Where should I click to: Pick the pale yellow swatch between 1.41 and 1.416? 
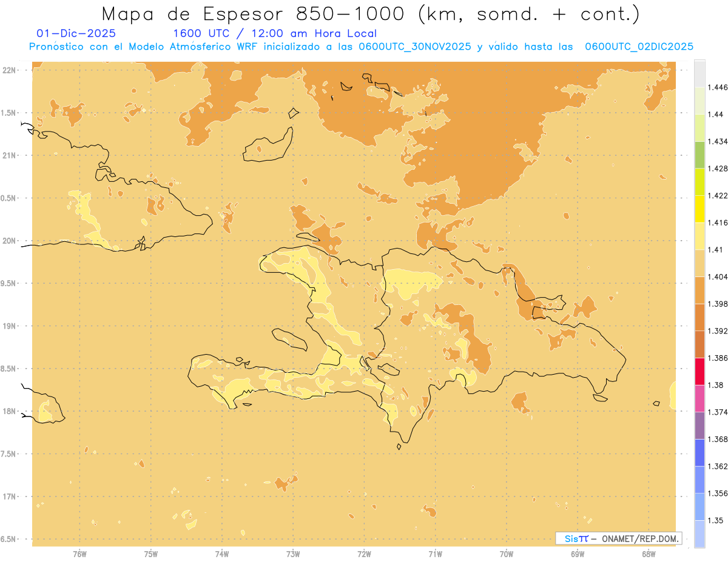[699, 236]
